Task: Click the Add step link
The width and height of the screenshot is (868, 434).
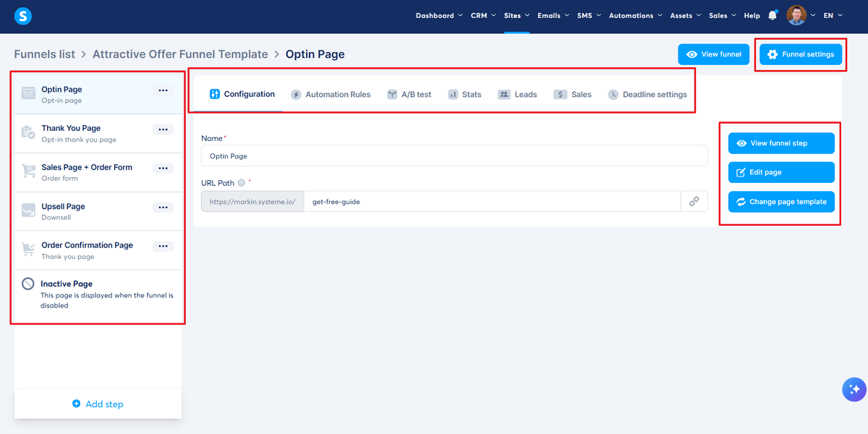Action: pos(98,404)
